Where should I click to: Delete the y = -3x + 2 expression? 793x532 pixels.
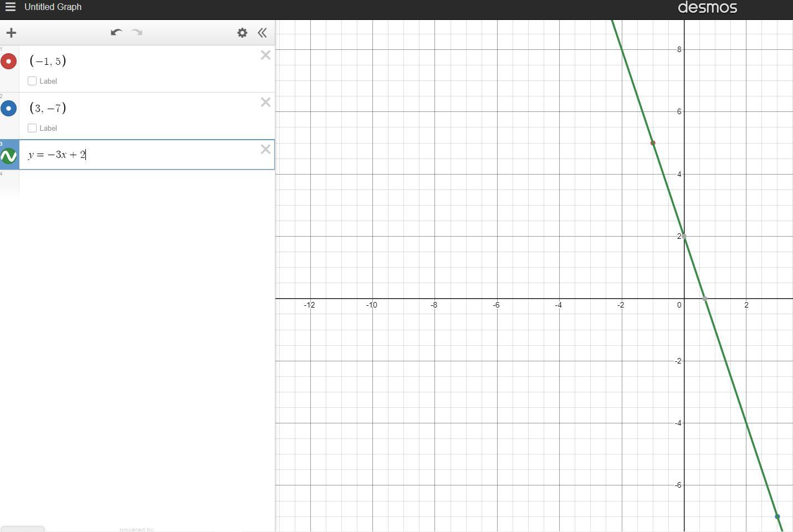265,149
